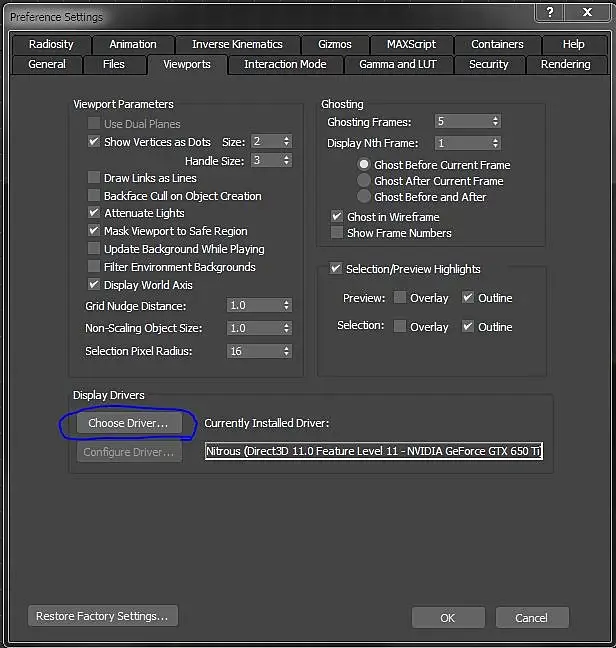Open Gamma and LUT tab
616x648 pixels.
tap(398, 64)
